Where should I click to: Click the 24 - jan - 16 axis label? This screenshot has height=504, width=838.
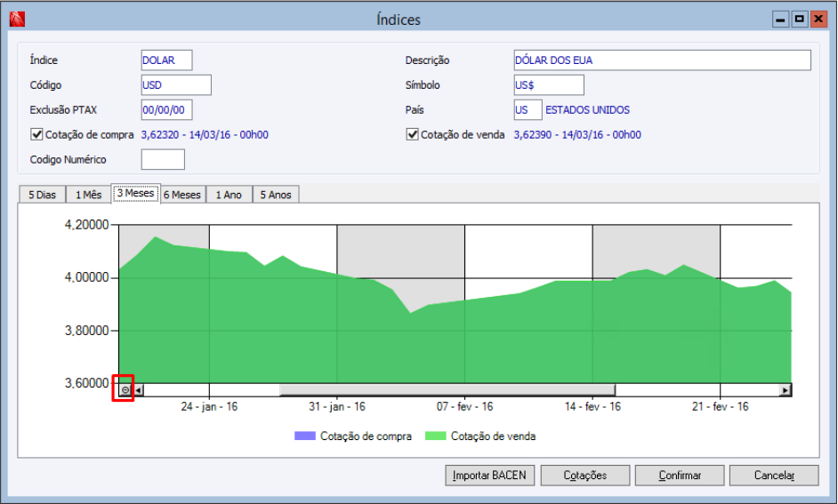click(209, 407)
